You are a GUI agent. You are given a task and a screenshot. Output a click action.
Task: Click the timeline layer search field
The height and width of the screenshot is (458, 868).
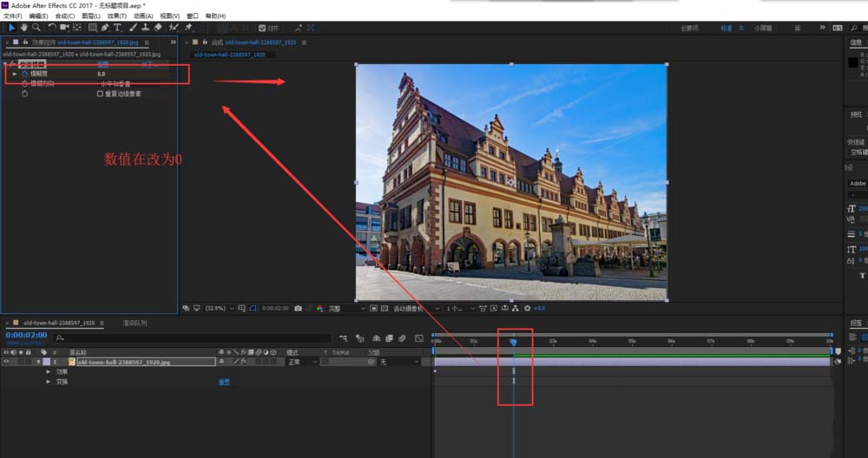193,338
